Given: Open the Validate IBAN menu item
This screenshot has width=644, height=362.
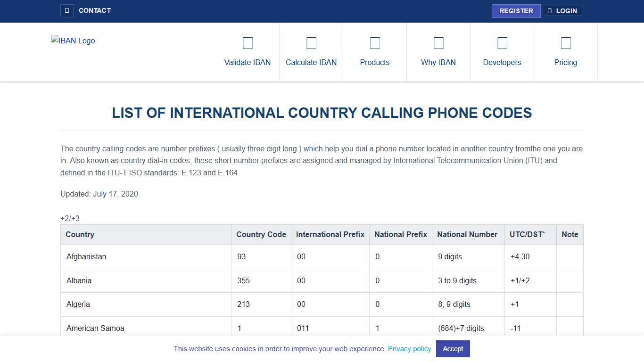Looking at the screenshot, I should [x=248, y=62].
